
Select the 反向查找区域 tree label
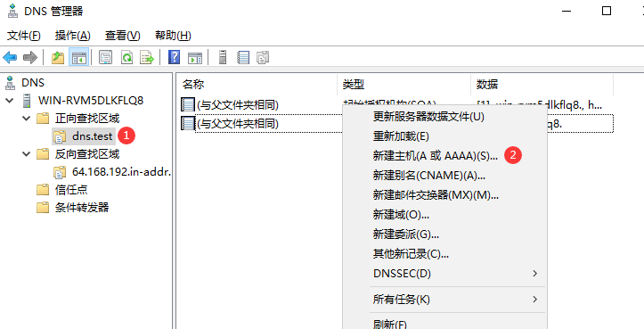pyautogui.click(x=87, y=154)
